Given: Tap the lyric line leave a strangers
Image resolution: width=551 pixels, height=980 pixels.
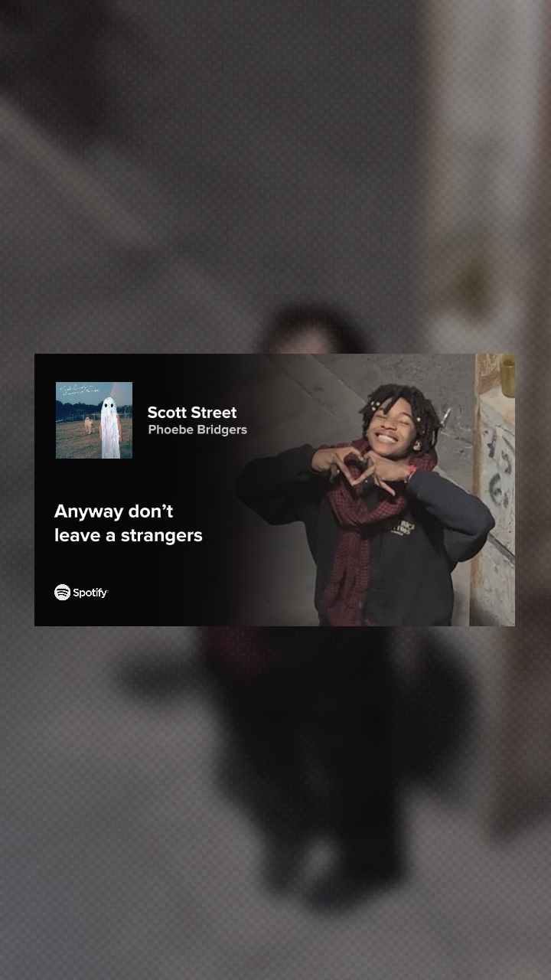Looking at the screenshot, I should (129, 536).
